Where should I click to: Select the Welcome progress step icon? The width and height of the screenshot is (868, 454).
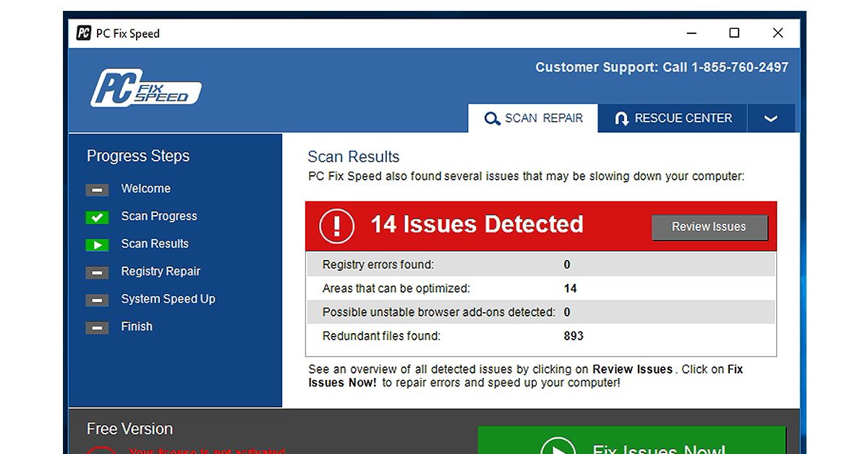tap(97, 189)
